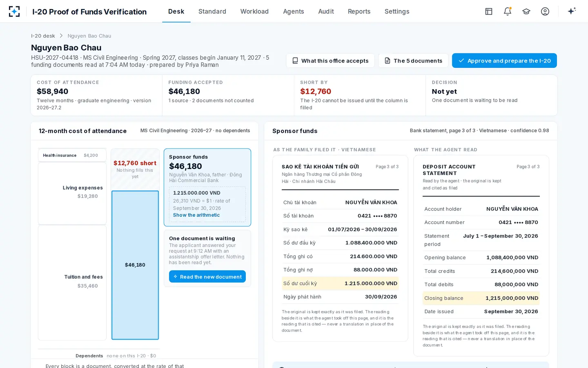This screenshot has width=588, height=368.
Task: Click the "Tổng ghi có" label
Action: [x=298, y=256]
